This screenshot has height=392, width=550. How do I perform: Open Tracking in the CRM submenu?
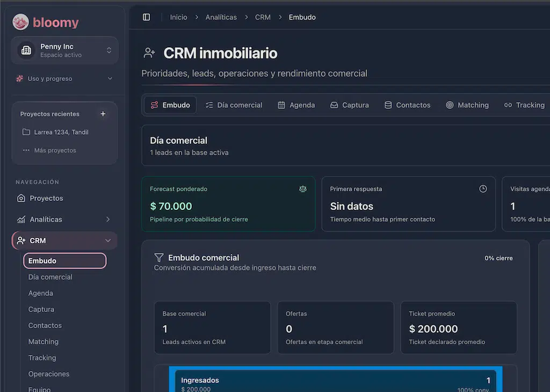(x=42, y=358)
